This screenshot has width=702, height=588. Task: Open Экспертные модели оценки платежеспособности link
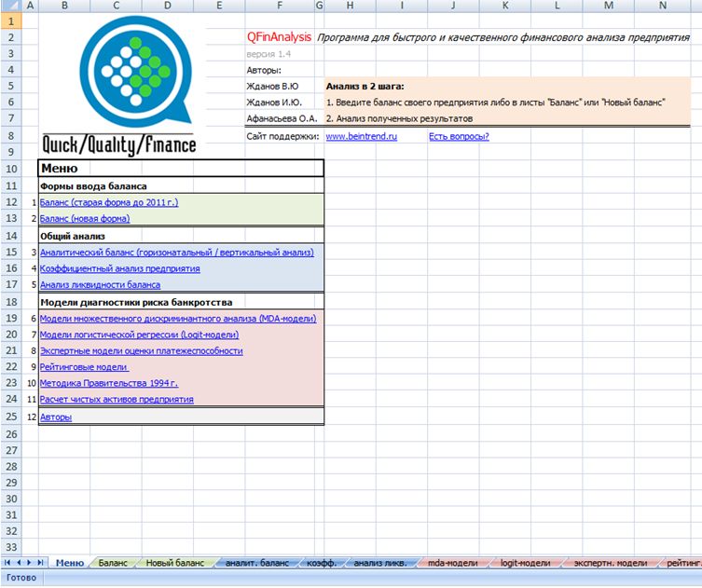tap(142, 350)
